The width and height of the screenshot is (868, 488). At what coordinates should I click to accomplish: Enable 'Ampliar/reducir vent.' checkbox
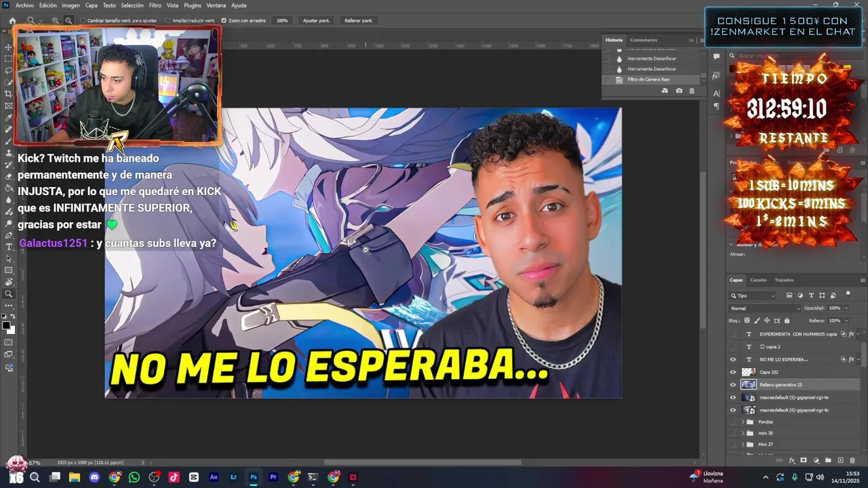pyautogui.click(x=169, y=20)
